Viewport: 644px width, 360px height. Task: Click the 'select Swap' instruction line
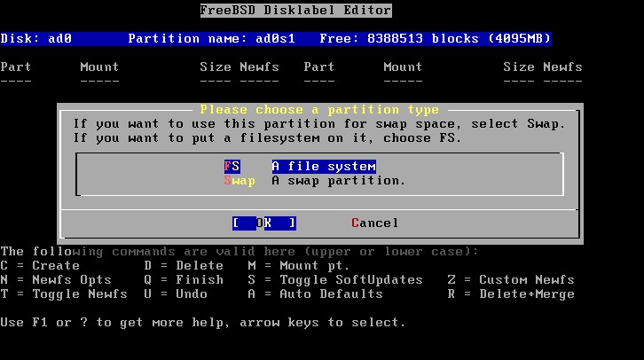click(319, 124)
